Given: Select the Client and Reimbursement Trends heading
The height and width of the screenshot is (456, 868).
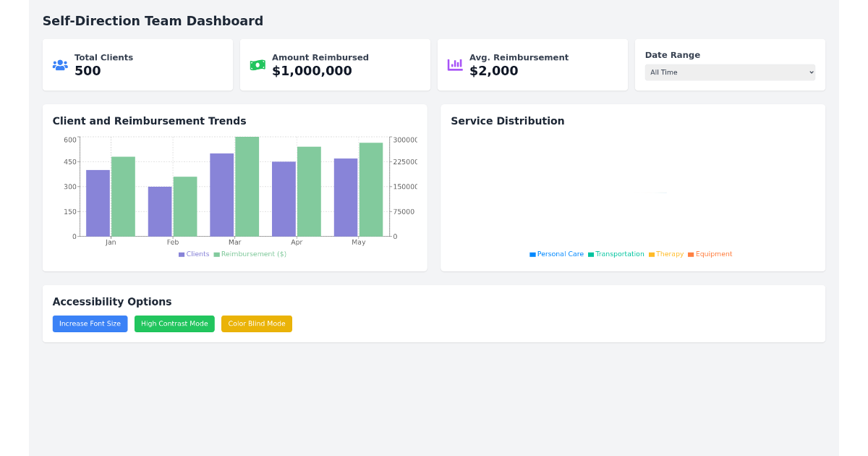Looking at the screenshot, I should [x=150, y=121].
